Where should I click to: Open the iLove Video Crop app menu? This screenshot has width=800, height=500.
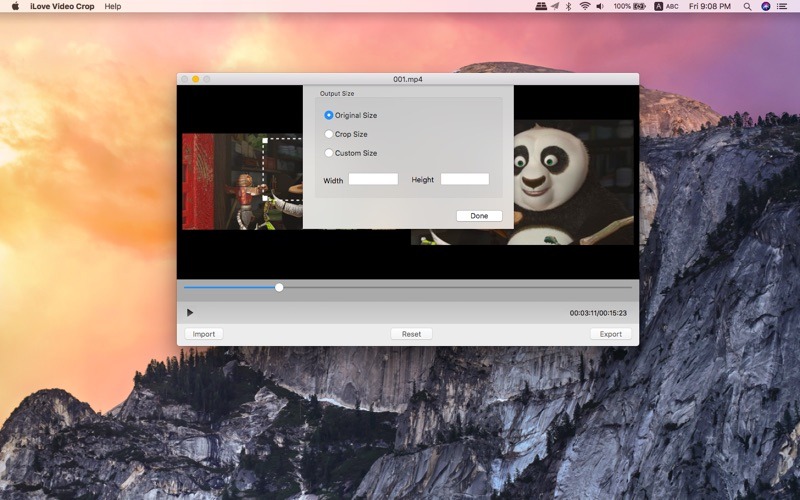click(x=62, y=6)
